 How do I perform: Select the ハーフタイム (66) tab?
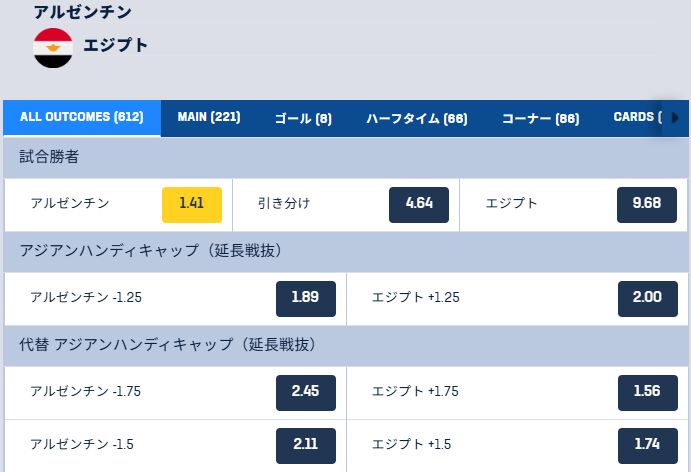pyautogui.click(x=417, y=118)
